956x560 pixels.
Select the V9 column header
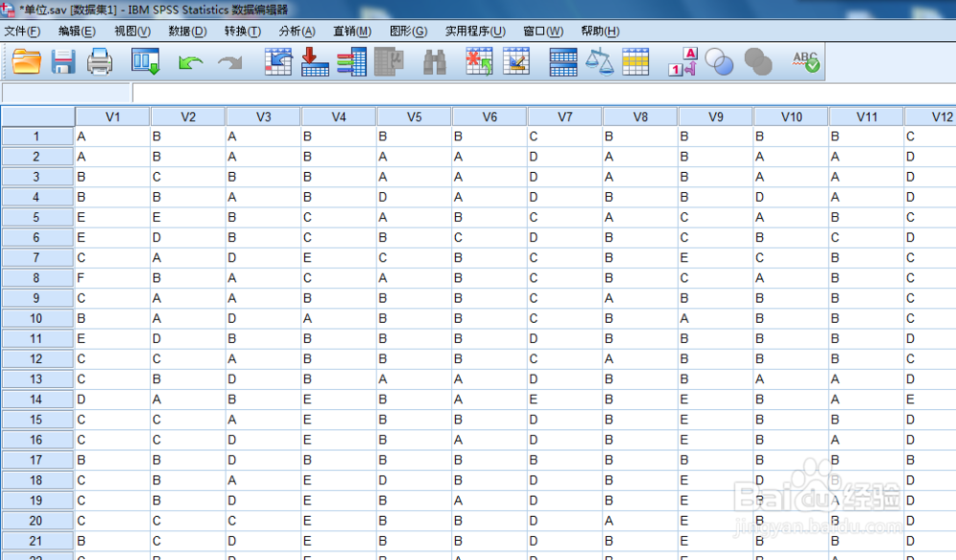[716, 117]
